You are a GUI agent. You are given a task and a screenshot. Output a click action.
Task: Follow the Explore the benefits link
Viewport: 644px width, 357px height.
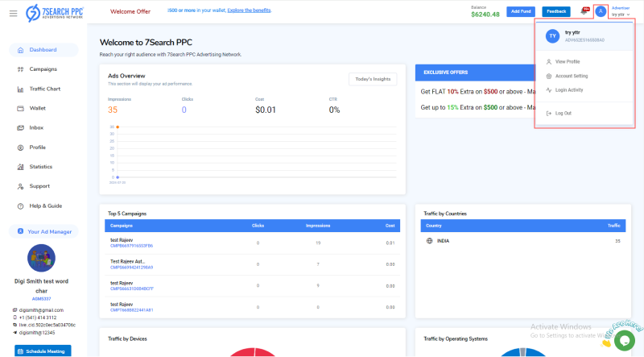(x=249, y=10)
